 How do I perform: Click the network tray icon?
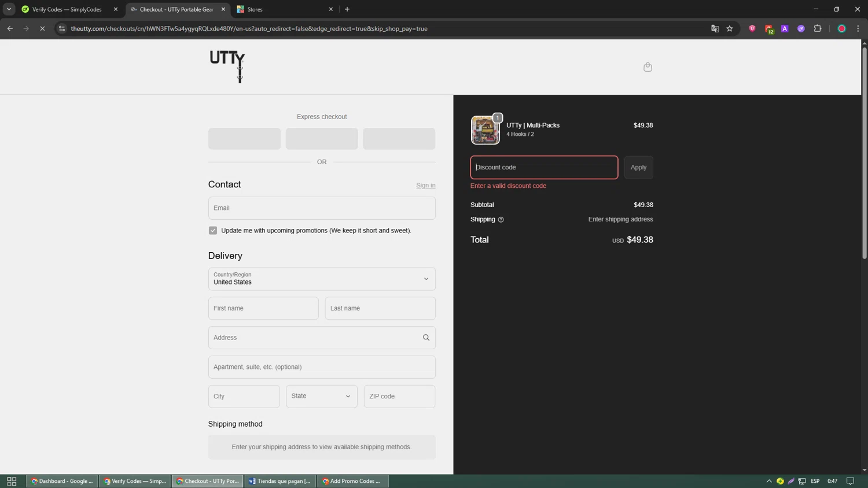(802, 481)
